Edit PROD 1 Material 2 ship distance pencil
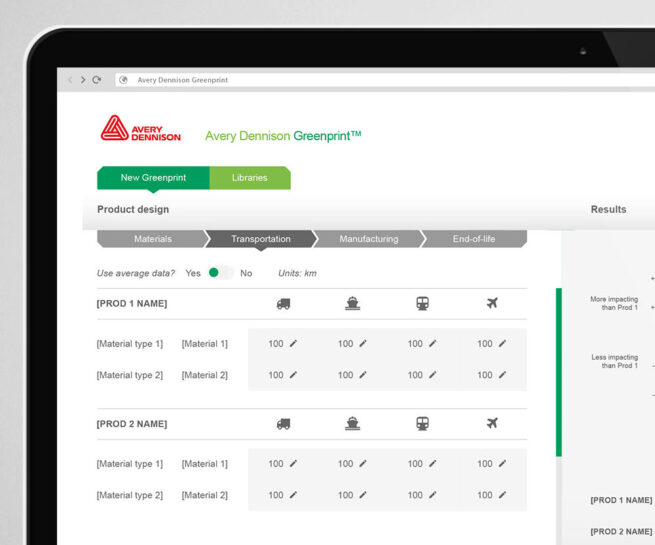The image size is (655, 545). coord(363,375)
